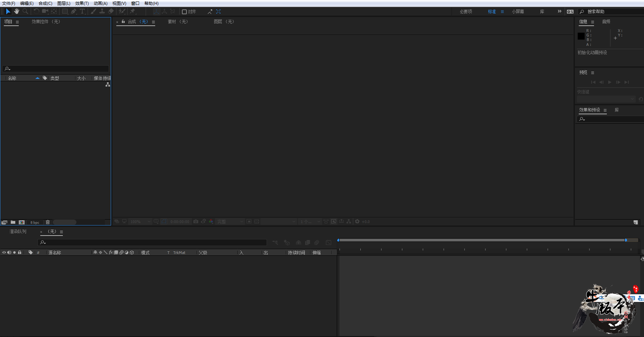Switch to the 小屏幕 workspace
644x337 pixels.
click(518, 12)
